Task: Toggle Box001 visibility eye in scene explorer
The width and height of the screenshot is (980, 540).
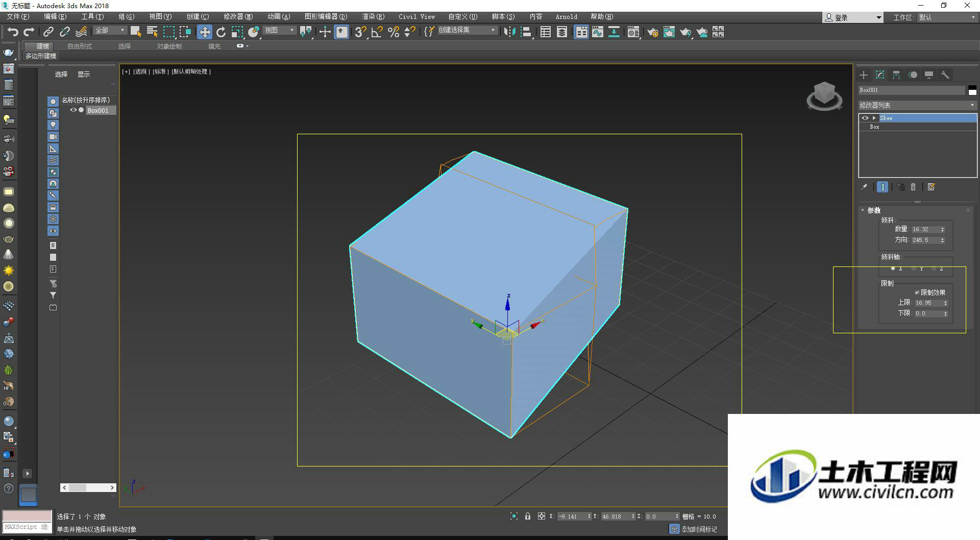Action: point(73,110)
